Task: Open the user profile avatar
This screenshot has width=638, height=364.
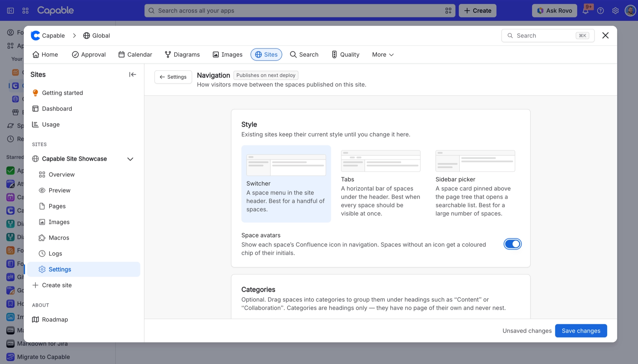Action: tap(630, 11)
